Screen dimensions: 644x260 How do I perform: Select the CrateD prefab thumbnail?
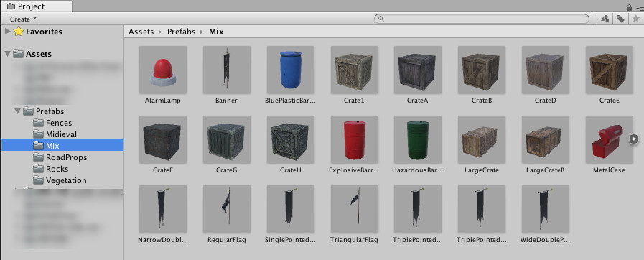546,70
